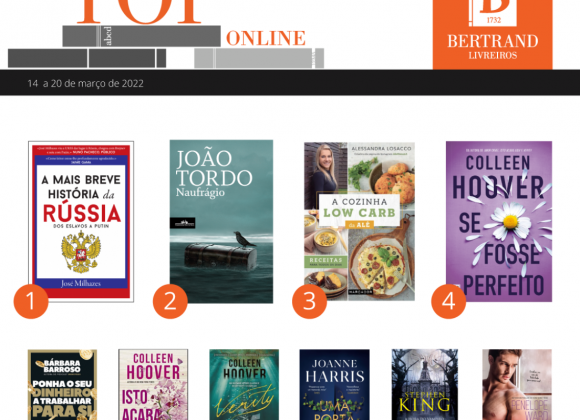Click the orange number 4 rank badge
Screen dimensions: 580x420
pos(449,301)
